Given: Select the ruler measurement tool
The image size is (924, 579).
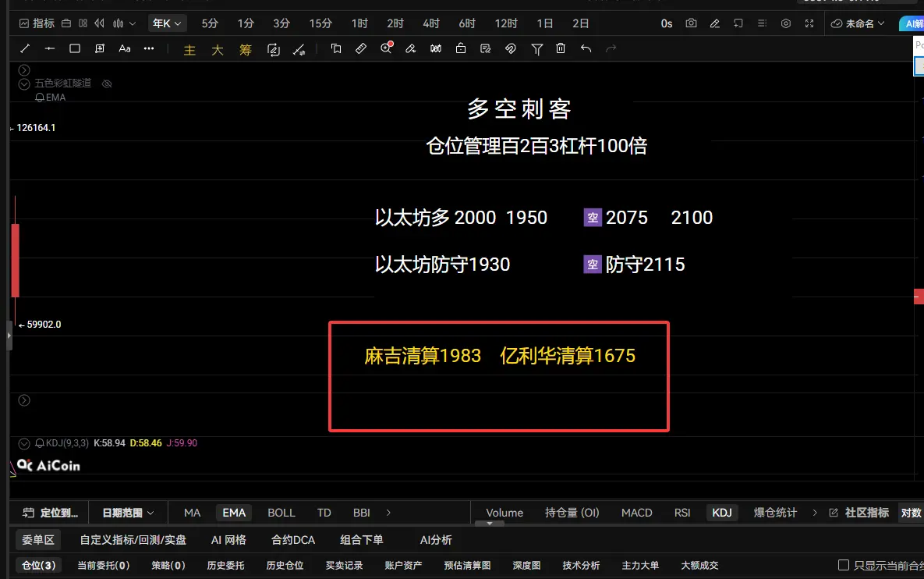Looking at the screenshot, I should pos(361,48).
